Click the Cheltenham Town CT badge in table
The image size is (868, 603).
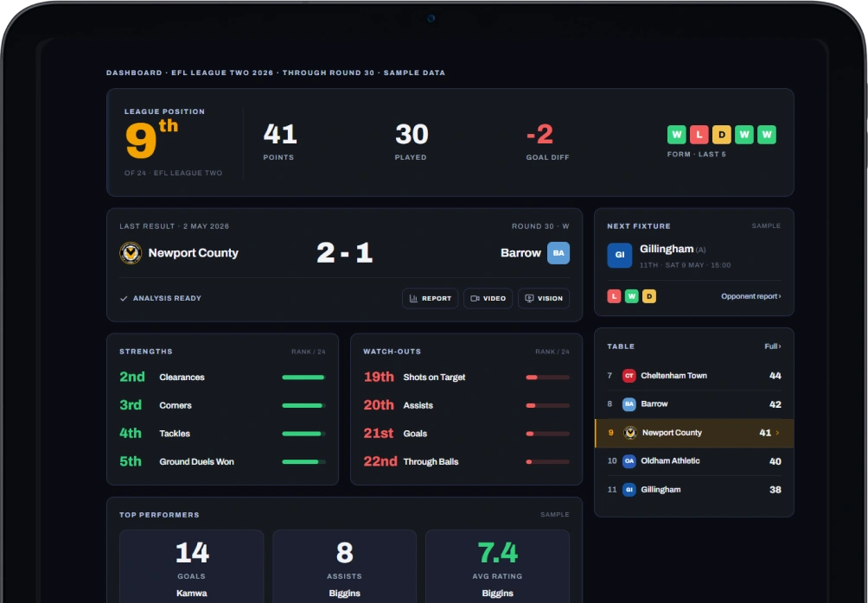[x=629, y=376]
